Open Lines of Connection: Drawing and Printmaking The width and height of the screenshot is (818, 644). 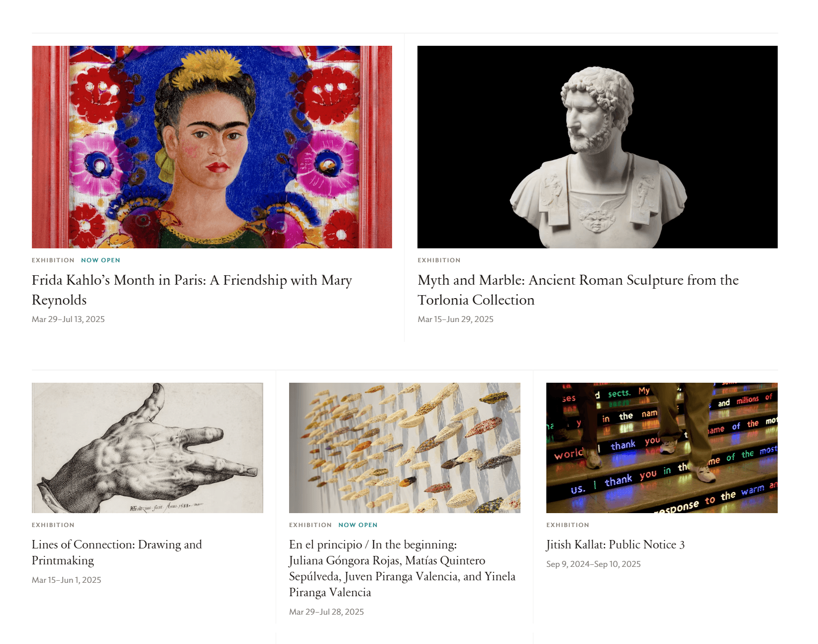[117, 552]
